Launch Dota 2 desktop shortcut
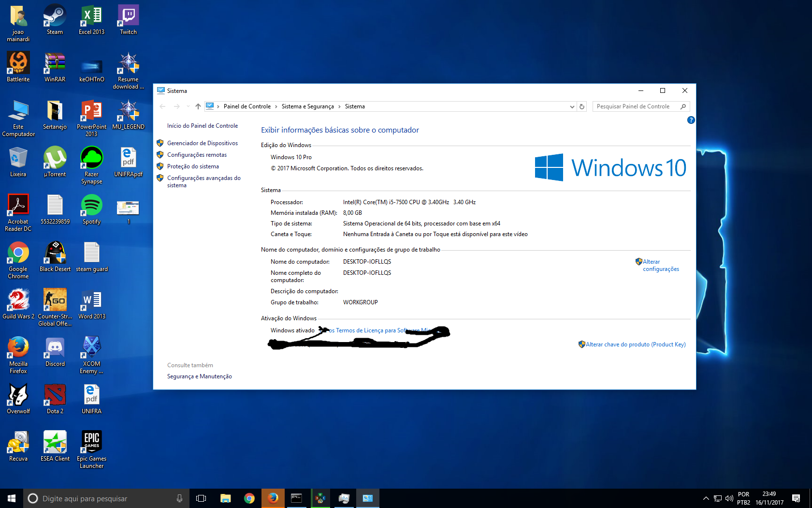 coord(55,399)
